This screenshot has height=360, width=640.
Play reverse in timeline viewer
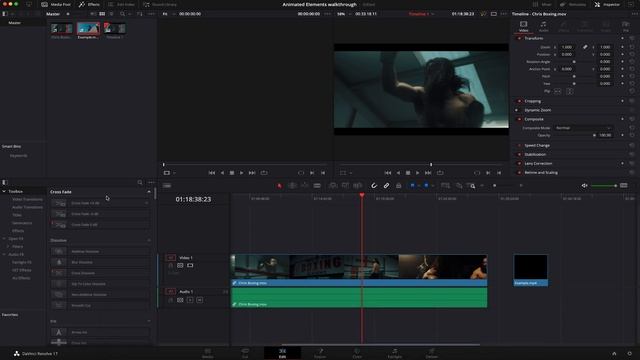pyautogui.click(x=398, y=173)
